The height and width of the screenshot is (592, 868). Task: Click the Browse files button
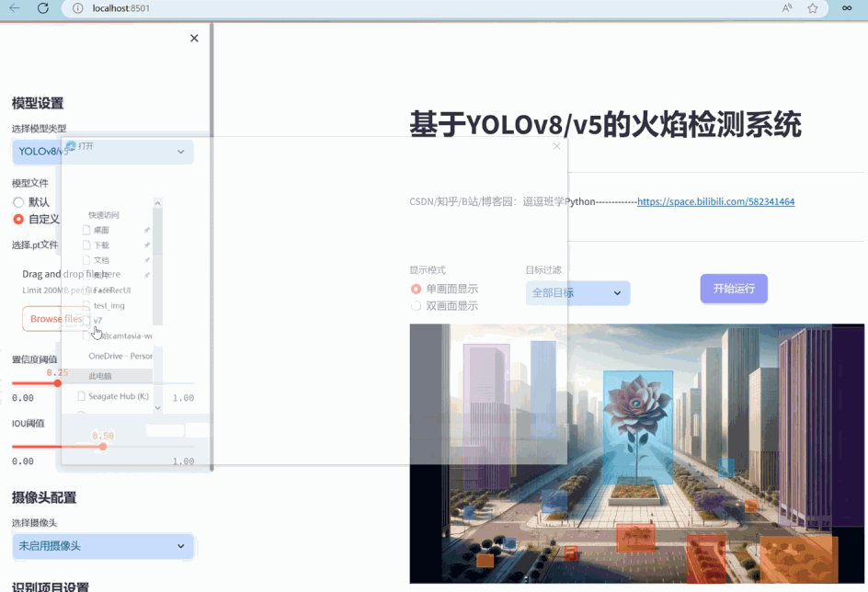coord(56,319)
